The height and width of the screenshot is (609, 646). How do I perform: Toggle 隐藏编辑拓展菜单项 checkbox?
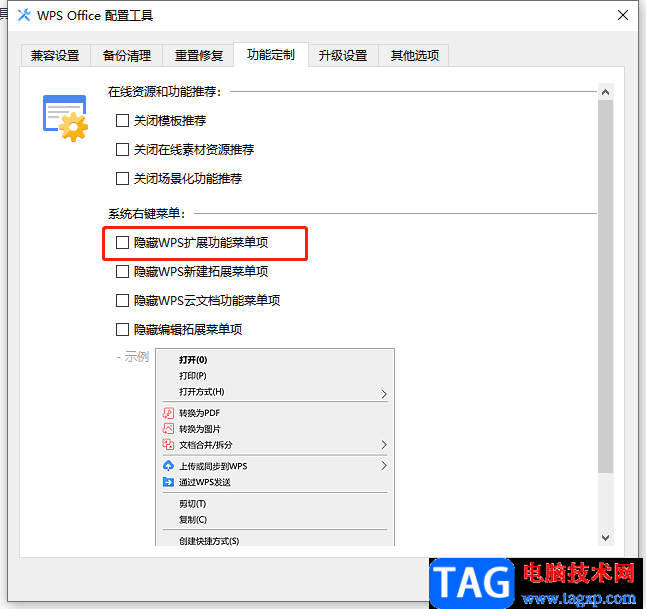(122, 330)
